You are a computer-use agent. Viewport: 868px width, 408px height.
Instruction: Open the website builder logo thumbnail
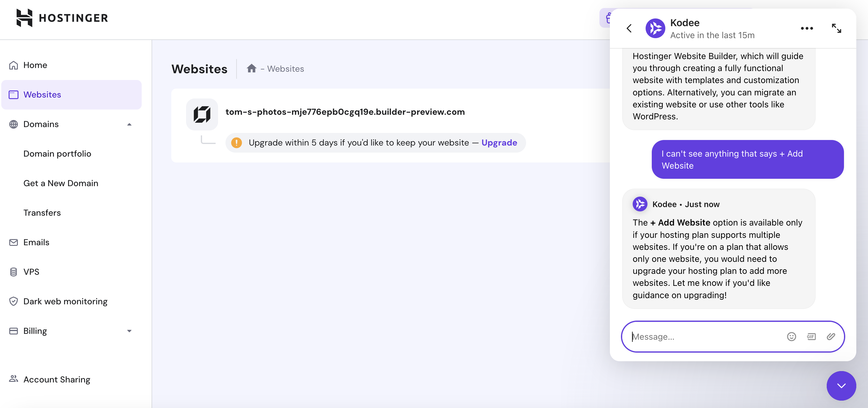tap(202, 114)
